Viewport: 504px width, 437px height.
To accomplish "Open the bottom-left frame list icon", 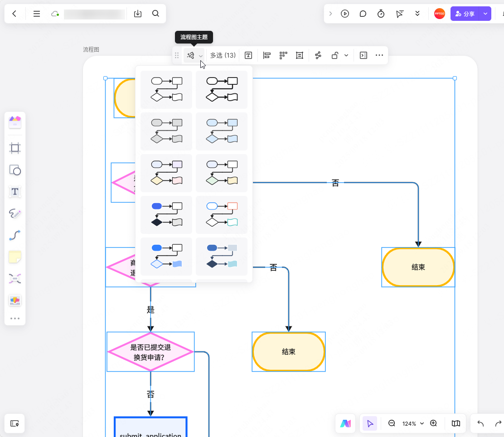I will pyautogui.click(x=15, y=423).
